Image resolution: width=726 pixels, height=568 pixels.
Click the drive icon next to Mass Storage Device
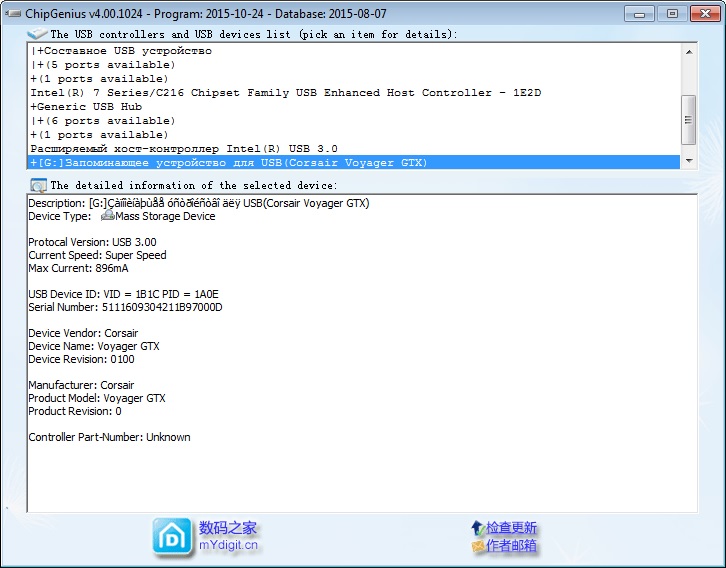107,215
